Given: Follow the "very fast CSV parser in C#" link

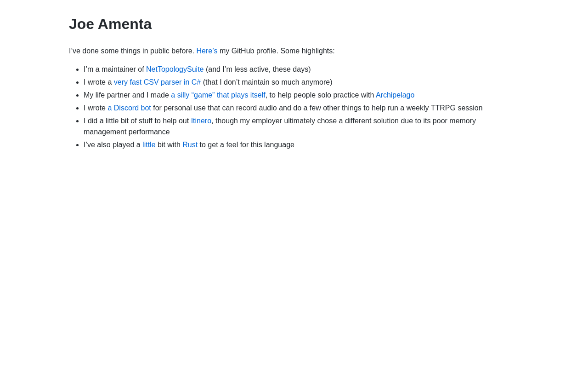Looking at the screenshot, I should click(157, 82).
